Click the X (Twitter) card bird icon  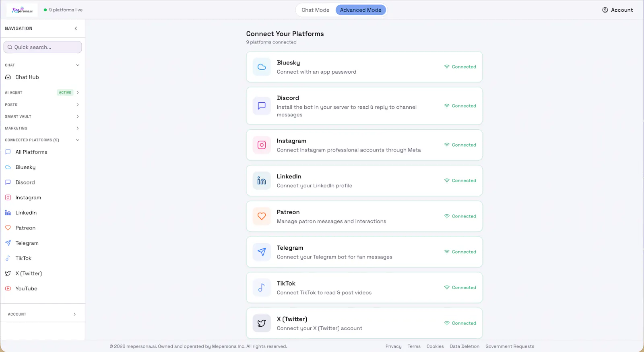262,323
